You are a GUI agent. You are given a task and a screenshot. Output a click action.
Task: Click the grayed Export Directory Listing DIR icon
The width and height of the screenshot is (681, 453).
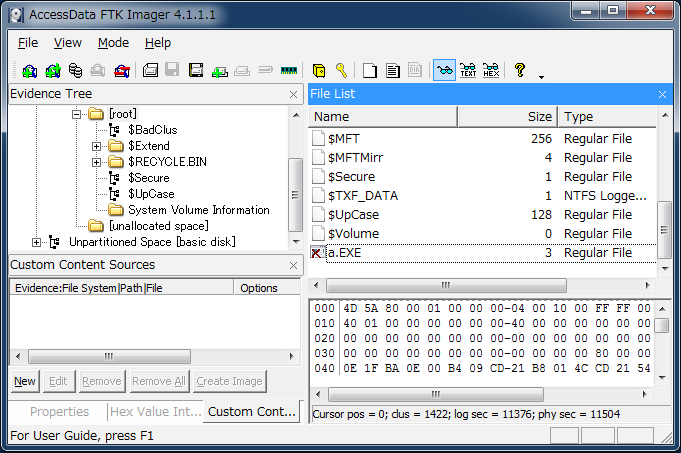click(415, 70)
